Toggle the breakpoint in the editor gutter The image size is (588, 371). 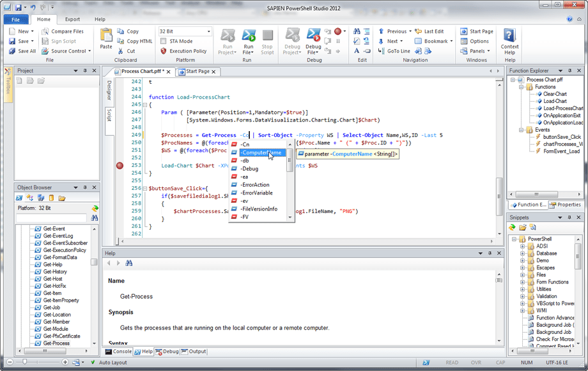point(119,166)
